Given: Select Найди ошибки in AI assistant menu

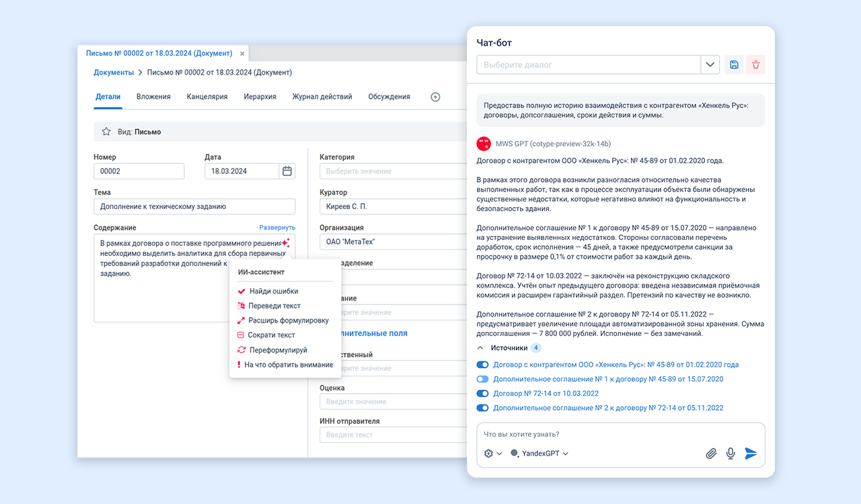Looking at the screenshot, I should [x=273, y=291].
